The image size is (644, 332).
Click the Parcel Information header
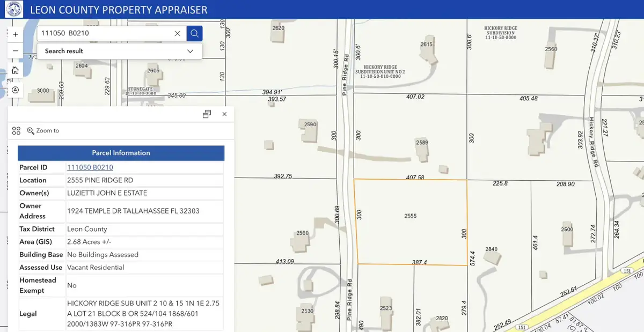tap(121, 153)
